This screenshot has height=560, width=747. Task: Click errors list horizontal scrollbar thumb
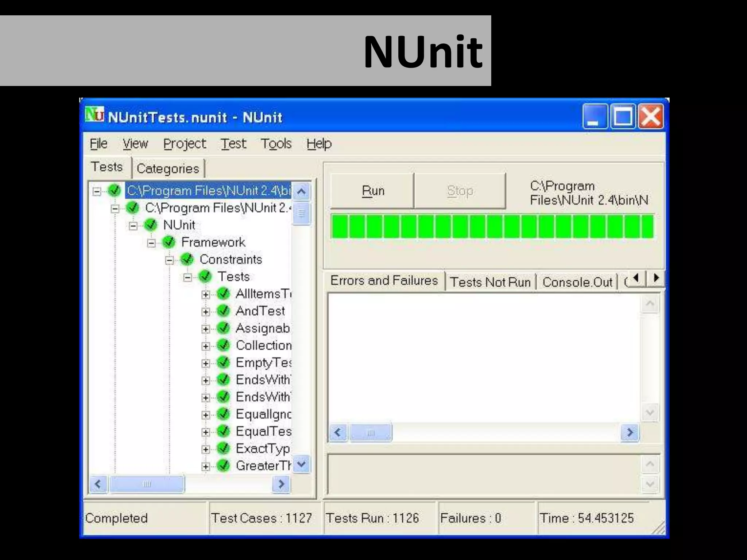(x=371, y=433)
